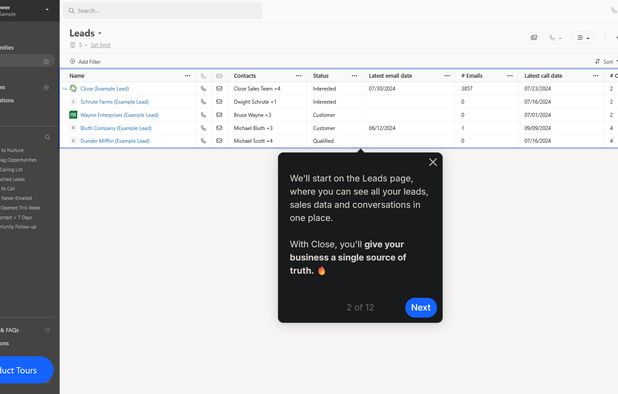The height and width of the screenshot is (394, 618).
Task: Open Schrute Farms (Example Lead) link
Action: pyautogui.click(x=115, y=102)
